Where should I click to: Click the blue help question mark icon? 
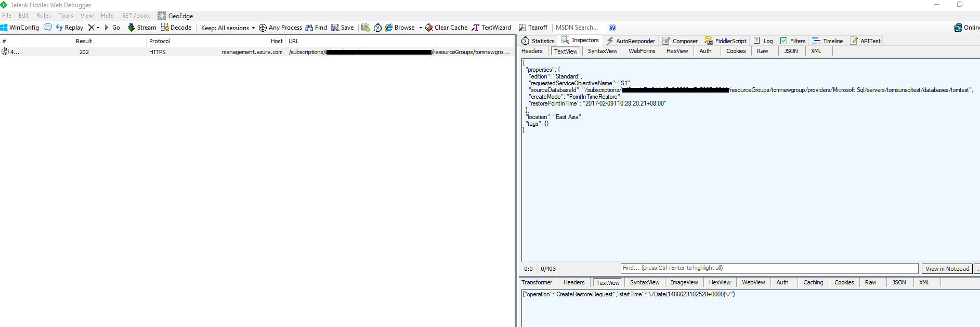tap(612, 28)
